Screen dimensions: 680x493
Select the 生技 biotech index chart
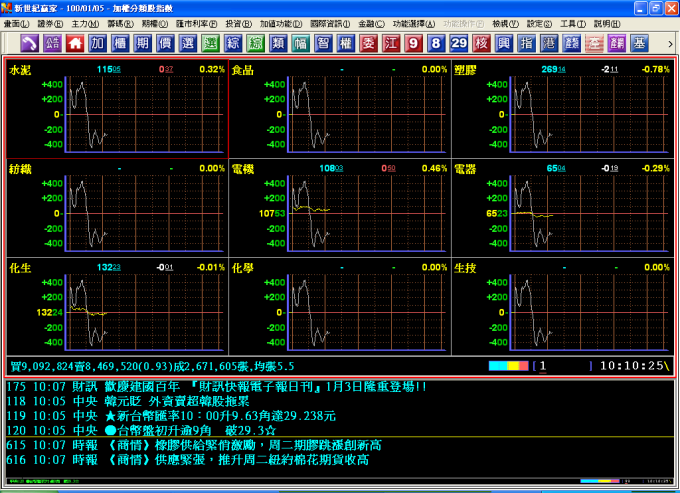click(x=562, y=307)
